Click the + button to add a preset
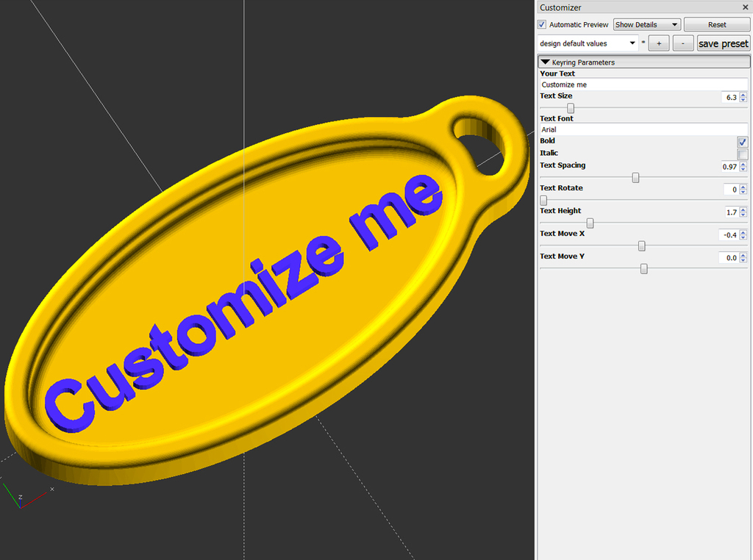 point(658,43)
